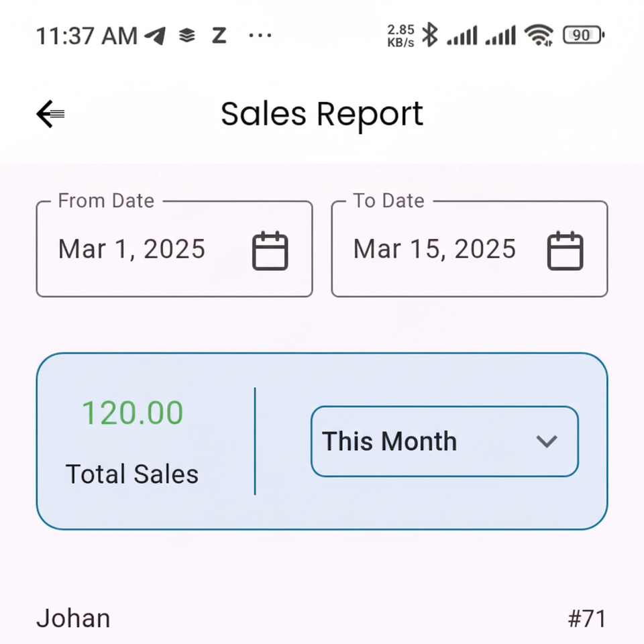
Task: Open the Johan sales entry
Action: [x=74, y=618]
